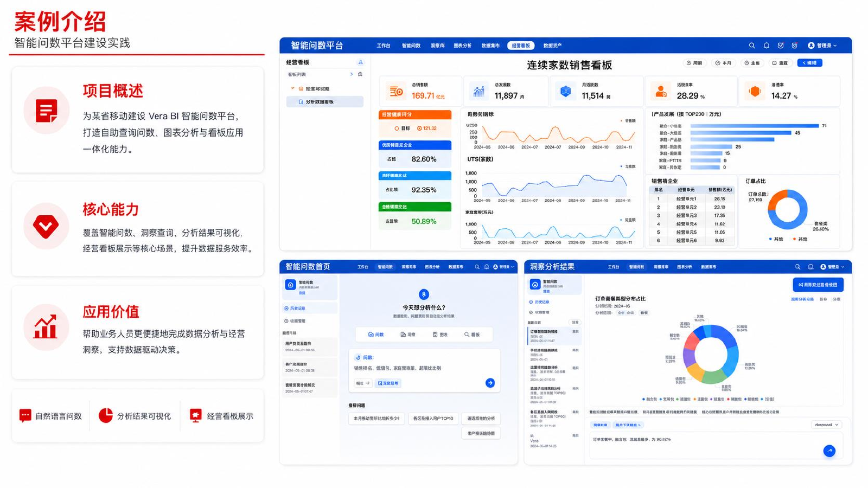
Task: Click bell icon in 洞察分析结果 header
Action: 810,267
